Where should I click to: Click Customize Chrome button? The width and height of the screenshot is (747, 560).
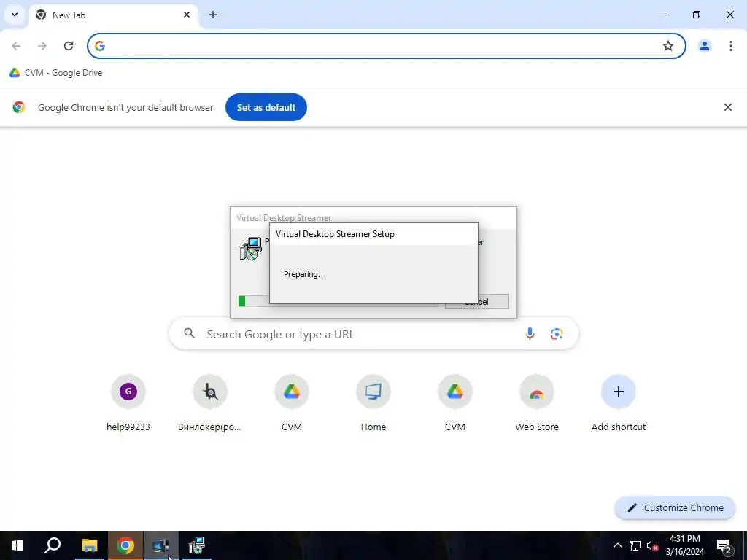(675, 507)
